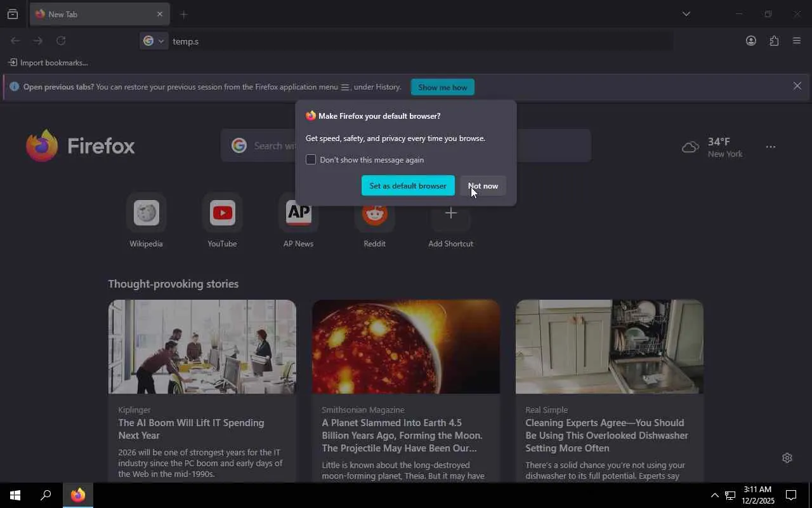This screenshot has width=812, height=508.
Task: Click the Firefox View icon
Action: 13,14
